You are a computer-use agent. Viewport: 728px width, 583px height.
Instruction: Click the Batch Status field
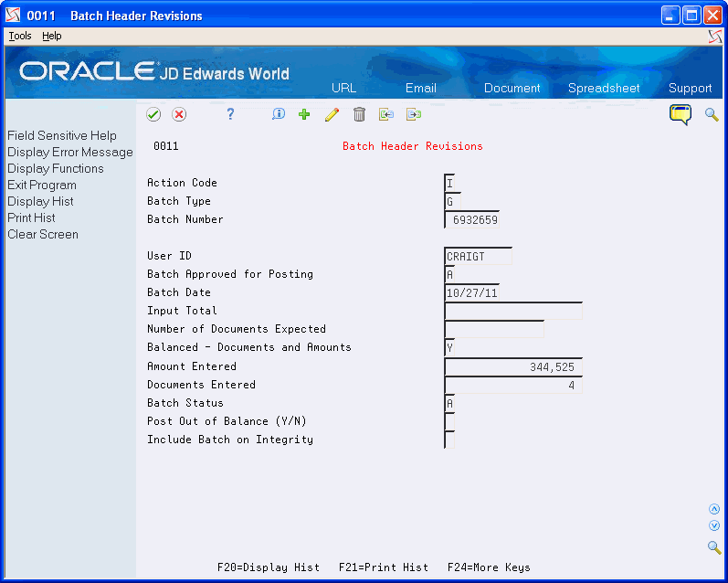[x=449, y=403]
